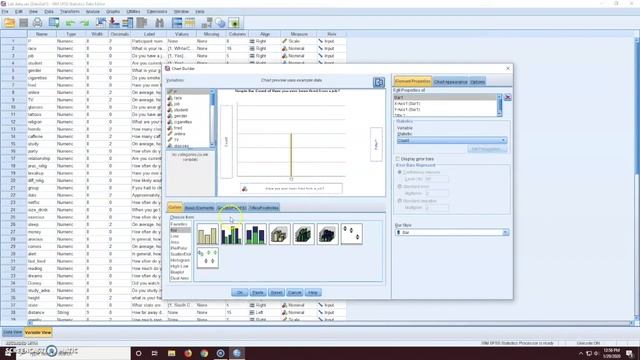The height and width of the screenshot is (360, 640).
Task: Select the Standard error radio button
Action: [x=400, y=187]
